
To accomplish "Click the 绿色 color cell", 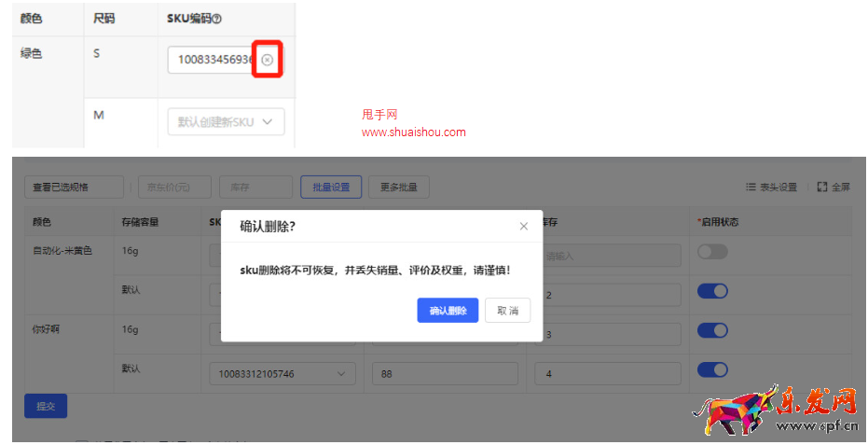I will (31, 54).
